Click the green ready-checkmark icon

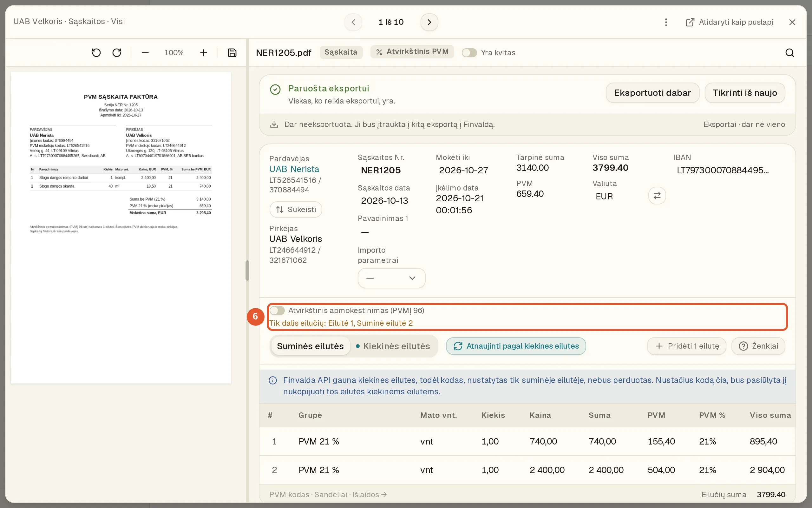275,90
